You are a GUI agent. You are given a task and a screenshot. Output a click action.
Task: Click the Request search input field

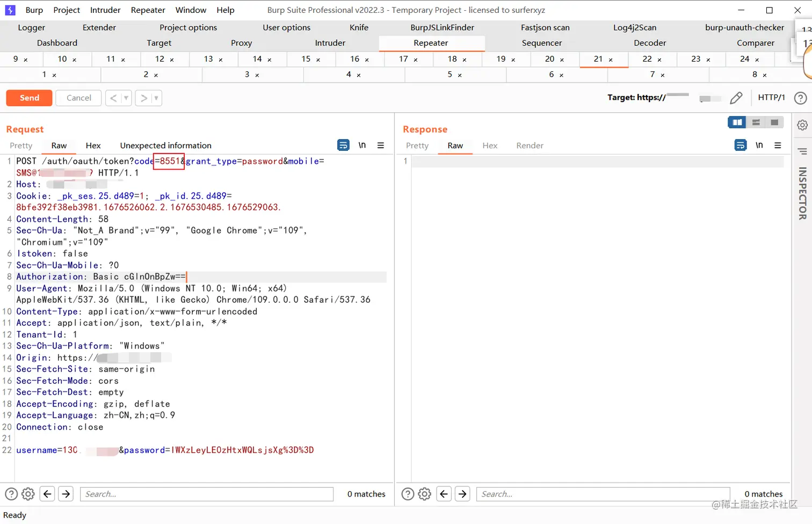[x=207, y=494]
